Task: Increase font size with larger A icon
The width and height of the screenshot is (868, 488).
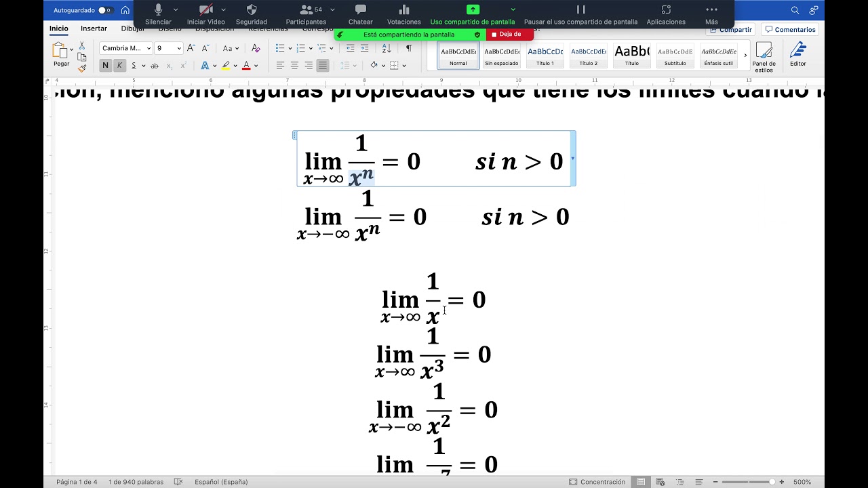Action: tap(191, 48)
